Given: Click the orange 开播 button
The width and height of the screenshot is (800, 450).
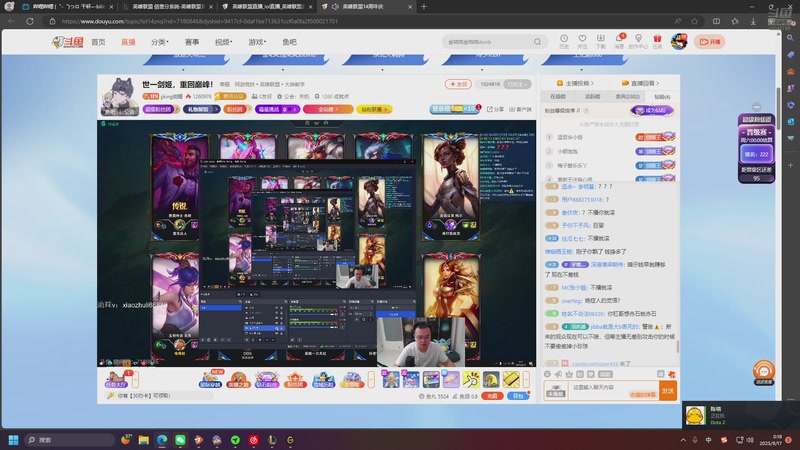Looking at the screenshot, I should tap(710, 42).
